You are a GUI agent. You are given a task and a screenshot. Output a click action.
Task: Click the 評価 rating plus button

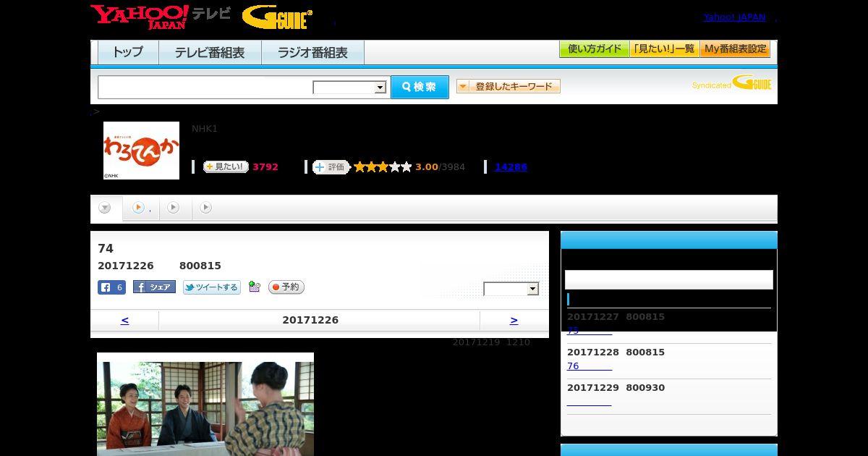point(331,167)
